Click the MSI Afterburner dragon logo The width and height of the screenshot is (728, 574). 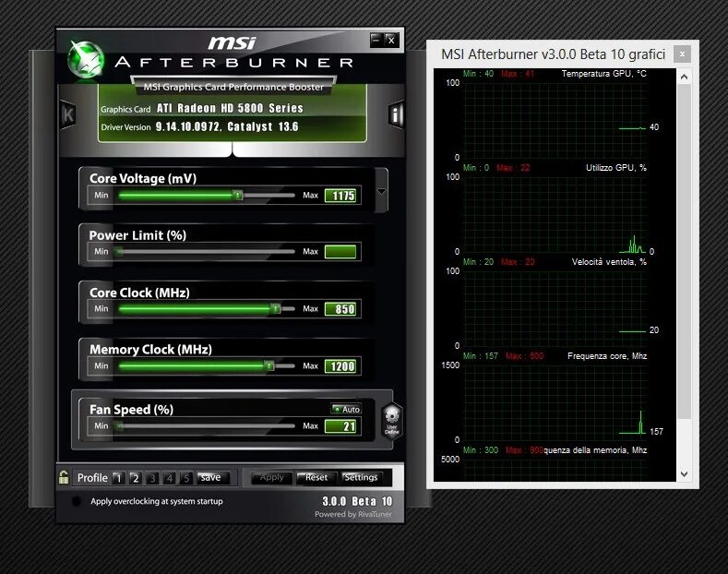[86, 59]
